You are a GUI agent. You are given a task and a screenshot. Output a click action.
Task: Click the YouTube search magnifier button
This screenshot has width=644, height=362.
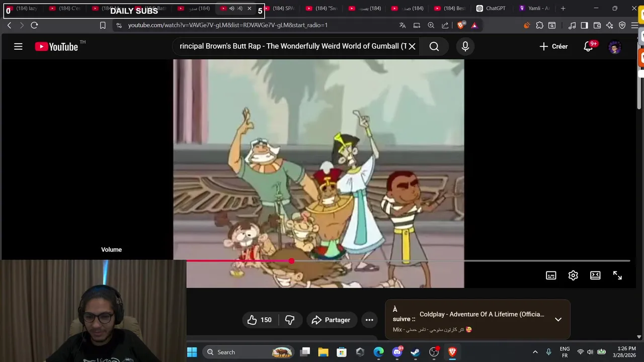coord(434,46)
